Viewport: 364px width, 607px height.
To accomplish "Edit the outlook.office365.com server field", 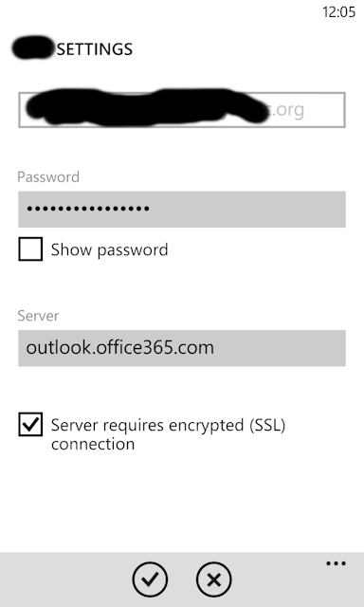I will point(182,348).
